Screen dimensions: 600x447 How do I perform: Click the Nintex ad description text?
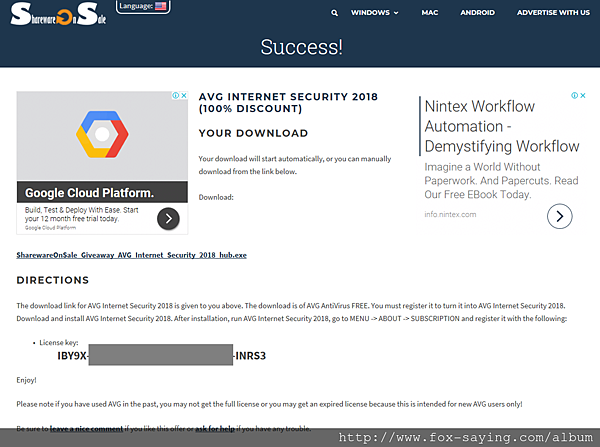501,181
